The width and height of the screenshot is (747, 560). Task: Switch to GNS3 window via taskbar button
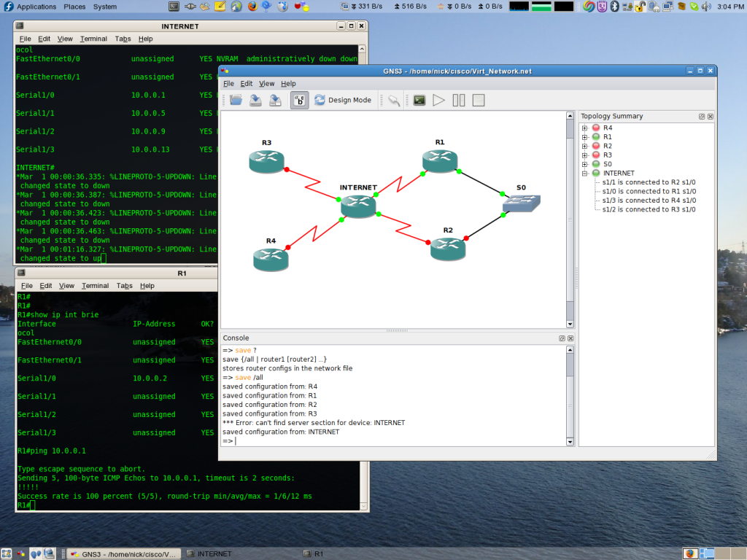(x=124, y=554)
